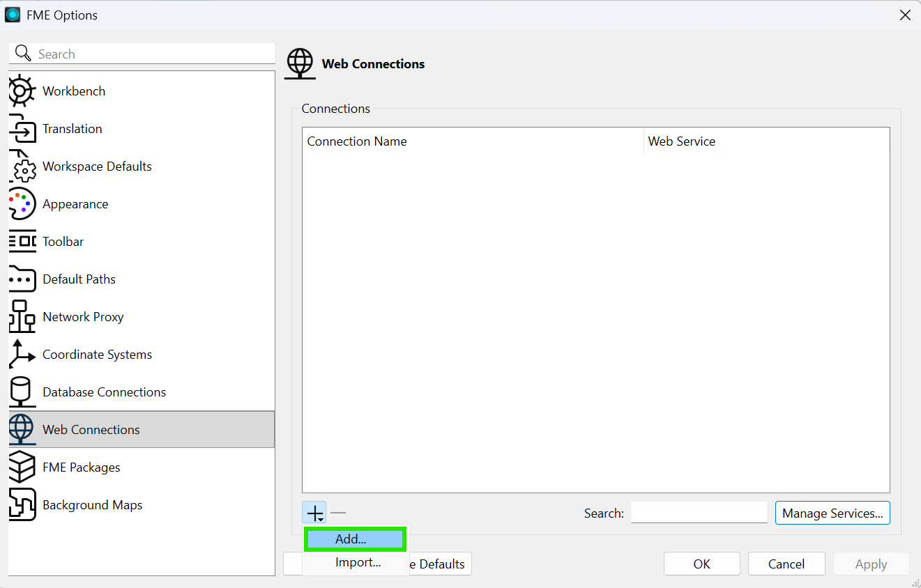The image size is (921, 588).
Task: Click the Database Connections cylinder icon
Action: click(22, 392)
